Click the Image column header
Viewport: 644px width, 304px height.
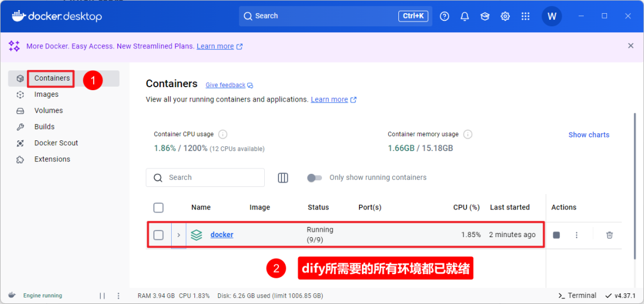pyautogui.click(x=260, y=207)
